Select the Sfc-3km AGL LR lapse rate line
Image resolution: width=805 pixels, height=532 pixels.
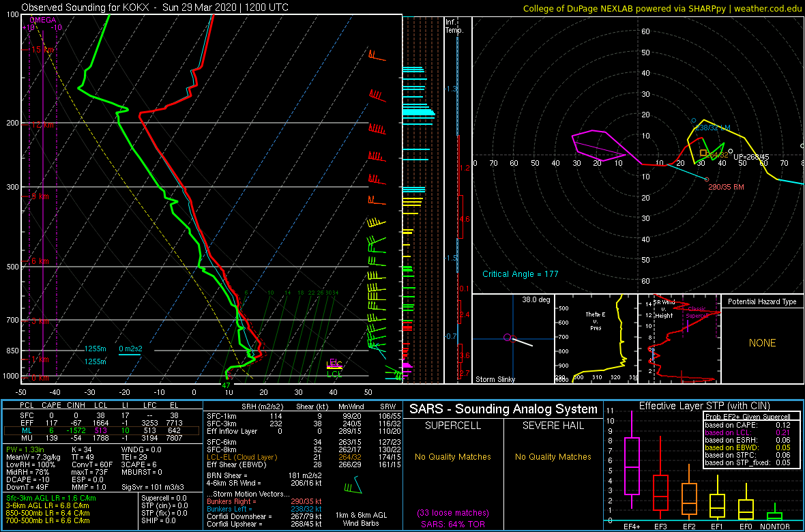pos(51,498)
